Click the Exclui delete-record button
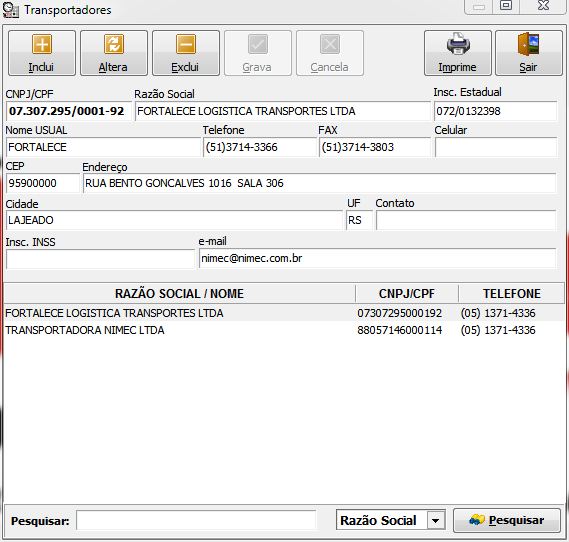 tap(186, 53)
